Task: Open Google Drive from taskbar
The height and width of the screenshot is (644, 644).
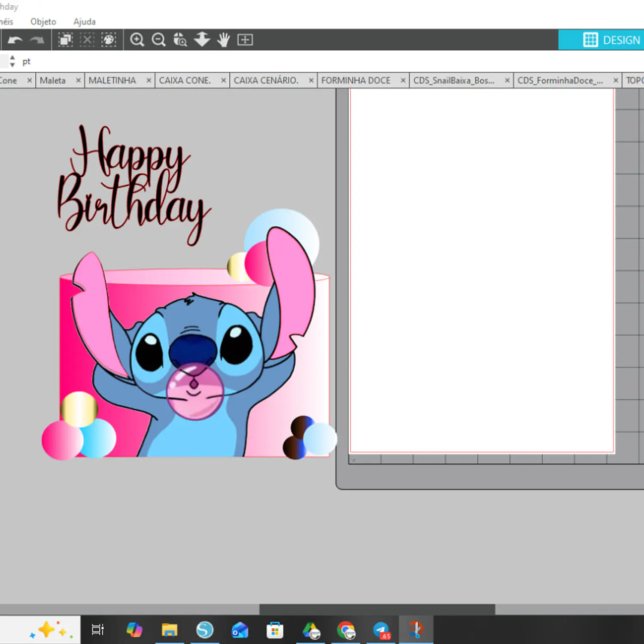Action: pos(311,630)
